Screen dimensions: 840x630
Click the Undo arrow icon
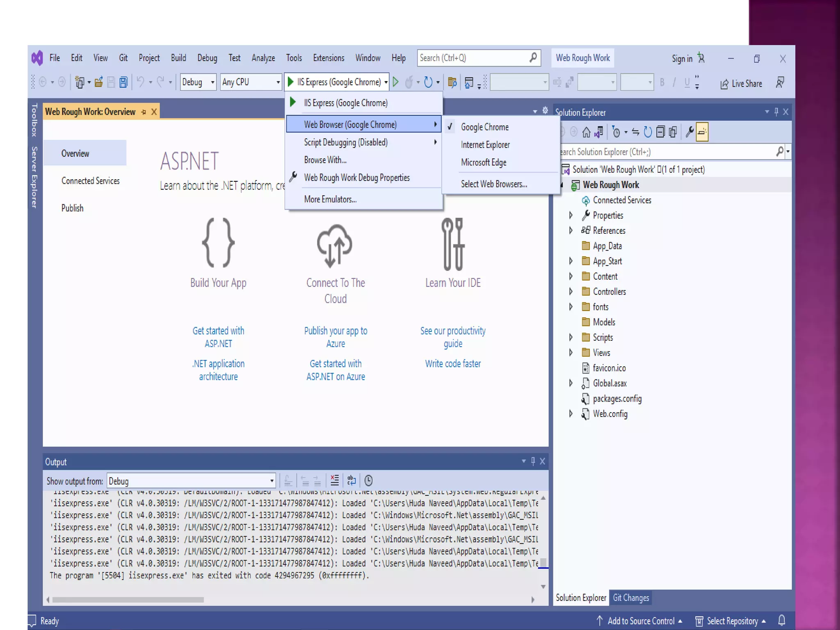pyautogui.click(x=140, y=82)
